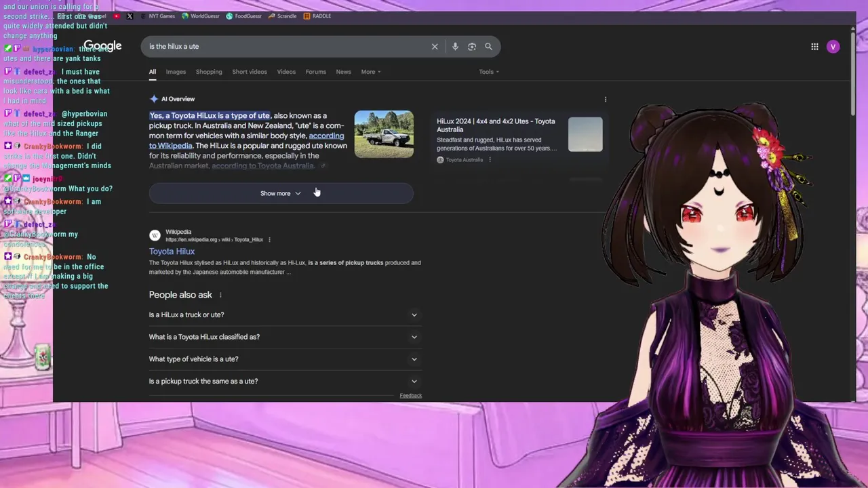Open the Toyota Hilux Wikipedia result
This screenshot has width=868, height=488.
point(172,251)
